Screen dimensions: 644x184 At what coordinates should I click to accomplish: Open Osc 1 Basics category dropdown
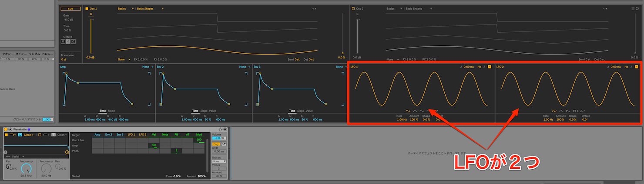pyautogui.click(x=126, y=9)
